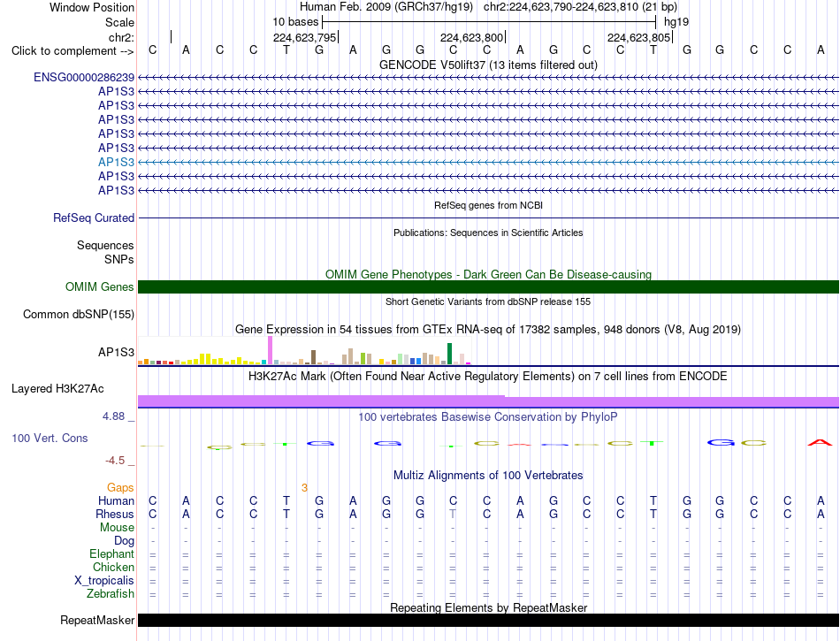Click the 10 bases scale bar
The image size is (840, 641).
click(489, 22)
